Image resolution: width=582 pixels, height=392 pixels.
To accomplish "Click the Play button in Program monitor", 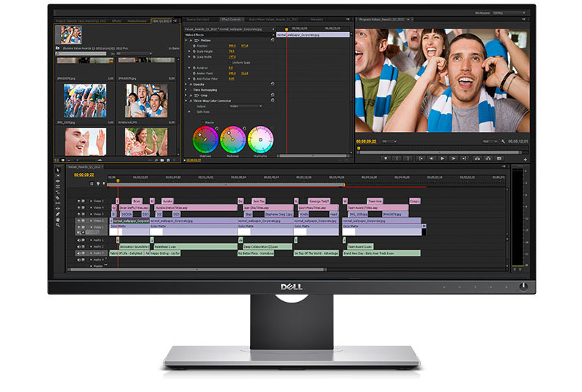I will [442, 158].
